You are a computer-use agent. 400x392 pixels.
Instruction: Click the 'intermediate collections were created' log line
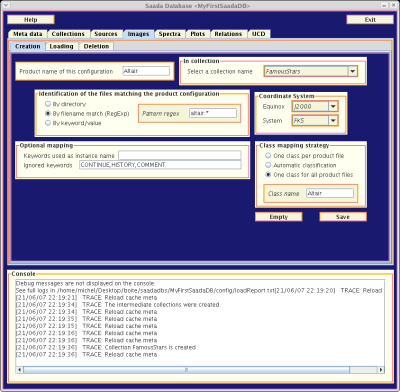[117, 305]
